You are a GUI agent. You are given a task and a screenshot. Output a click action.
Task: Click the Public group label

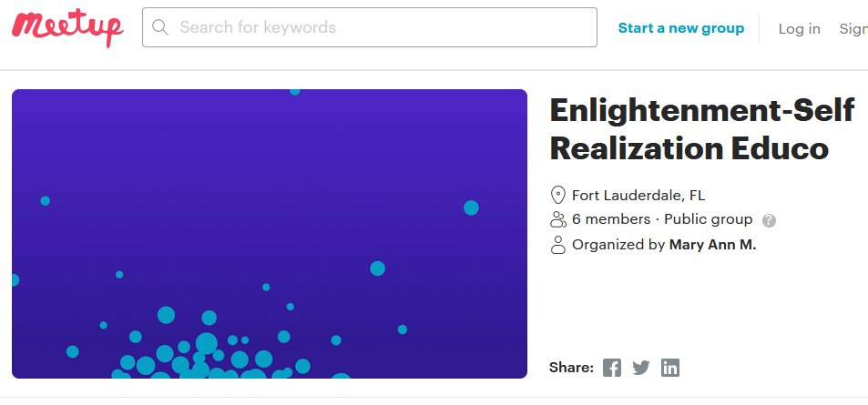pyautogui.click(x=708, y=219)
